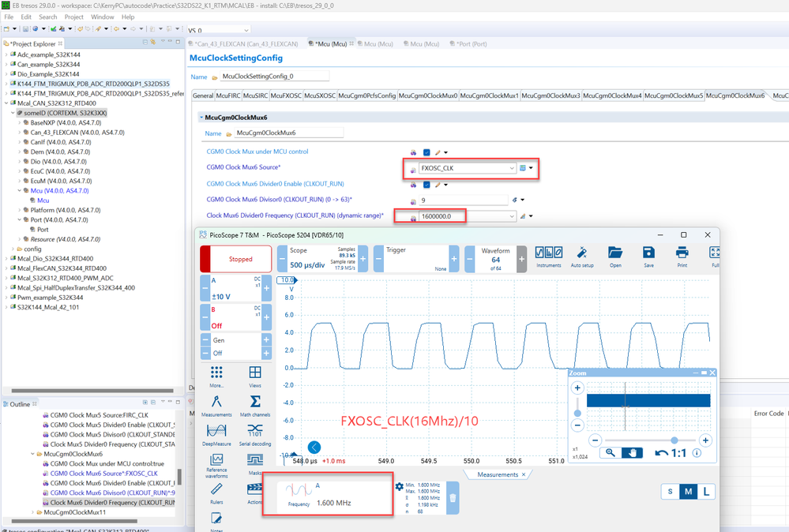Open the Serial decoding tool
789x532 pixels.
(255, 434)
